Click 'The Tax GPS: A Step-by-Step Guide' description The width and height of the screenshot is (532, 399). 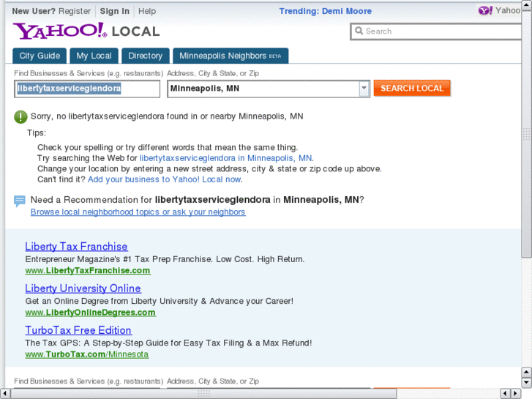point(168,343)
